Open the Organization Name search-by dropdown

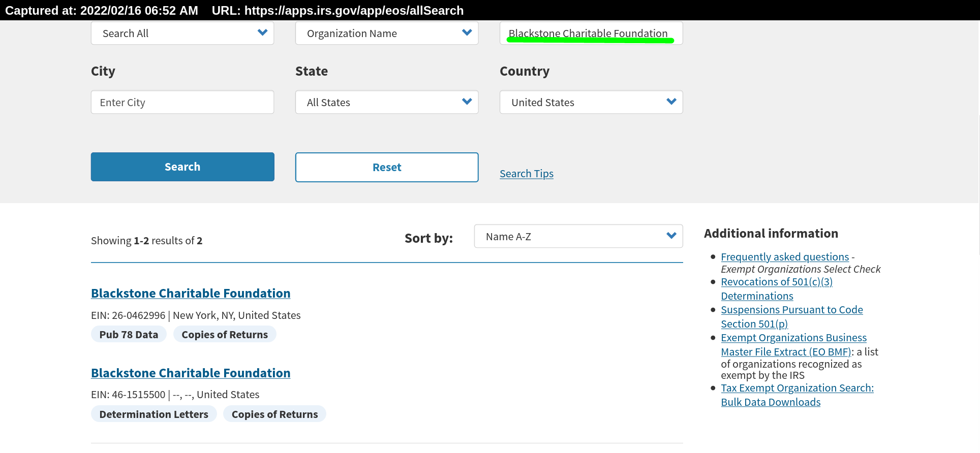click(x=387, y=33)
